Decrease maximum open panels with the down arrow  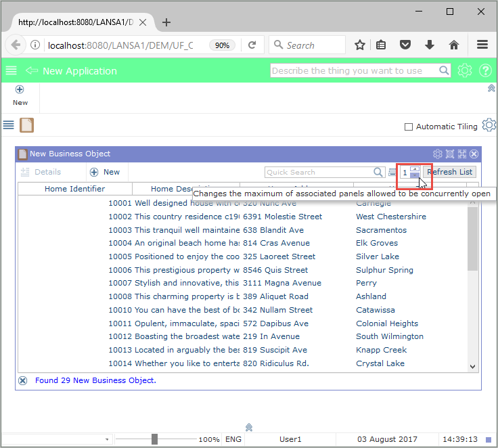click(415, 175)
